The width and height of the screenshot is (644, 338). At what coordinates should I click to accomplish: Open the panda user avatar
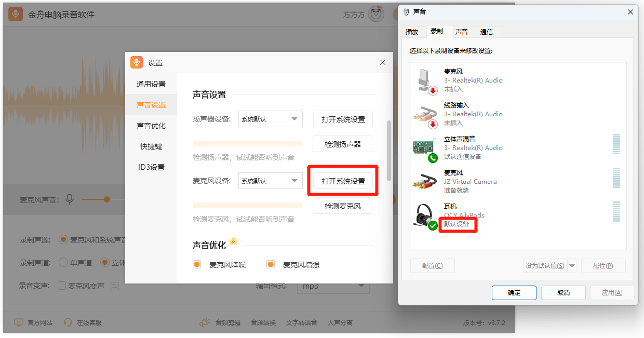coord(377,14)
